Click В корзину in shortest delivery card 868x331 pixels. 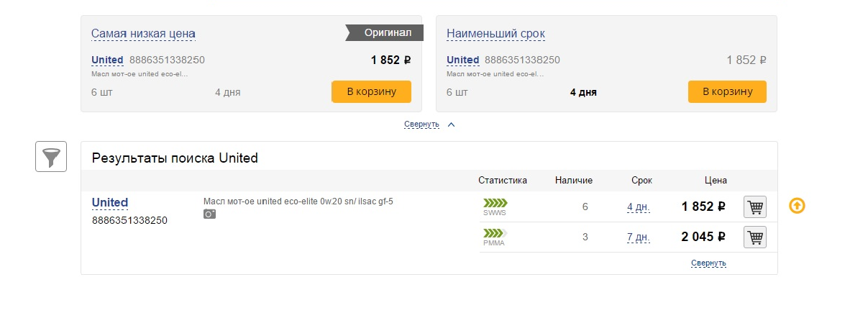(x=727, y=91)
